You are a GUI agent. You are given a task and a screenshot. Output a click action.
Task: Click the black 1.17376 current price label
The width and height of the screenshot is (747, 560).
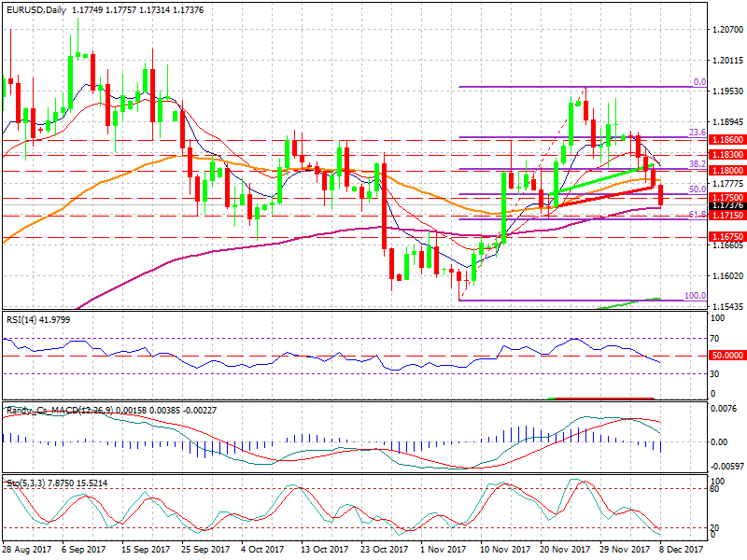[x=727, y=205]
